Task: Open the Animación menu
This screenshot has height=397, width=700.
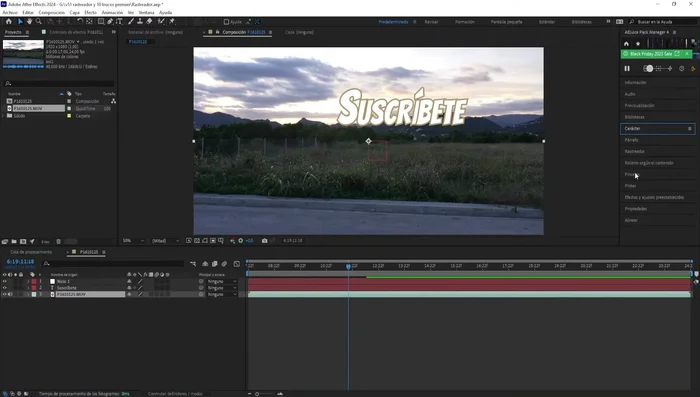Action: (x=112, y=13)
